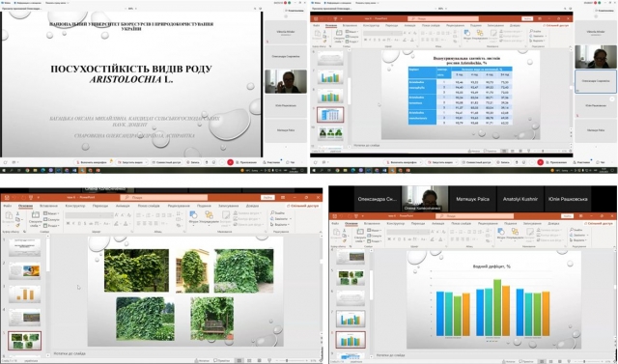This screenshot has height=364, width=618.
Task: Click Спільний доступ in chart-slide window
Action: [599, 223]
